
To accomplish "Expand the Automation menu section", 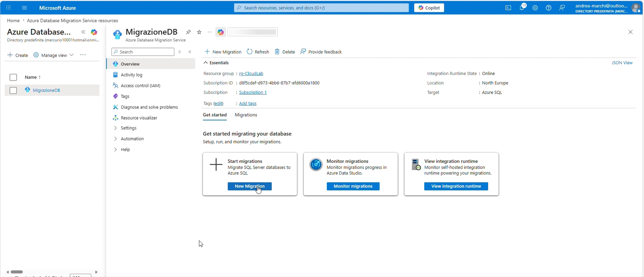I will point(115,139).
